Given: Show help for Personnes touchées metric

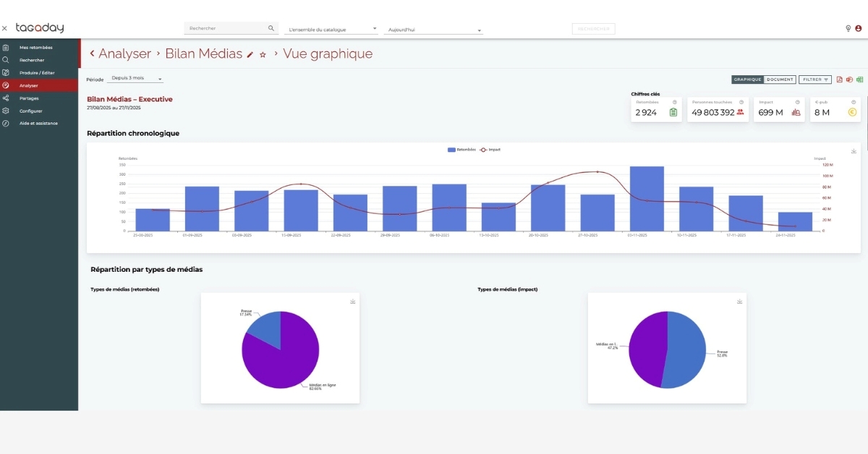Looking at the screenshot, I should tap(741, 102).
